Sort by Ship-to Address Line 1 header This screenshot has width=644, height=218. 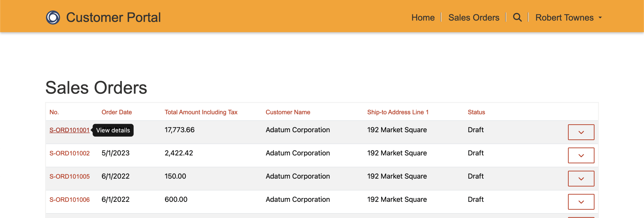(398, 112)
